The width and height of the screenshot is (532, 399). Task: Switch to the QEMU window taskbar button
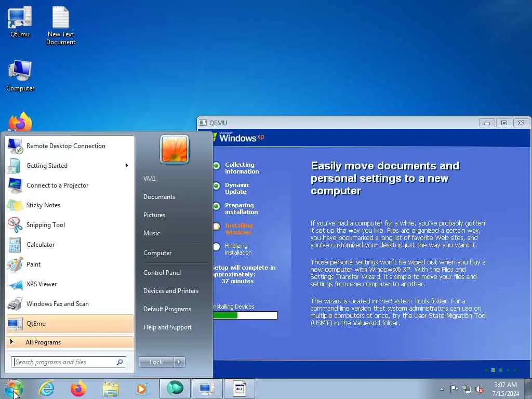(x=239, y=389)
